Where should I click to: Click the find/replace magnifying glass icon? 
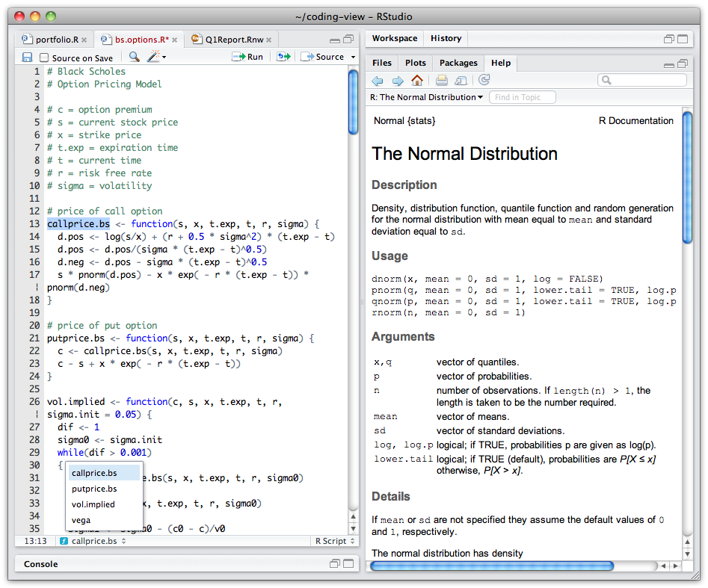click(134, 57)
